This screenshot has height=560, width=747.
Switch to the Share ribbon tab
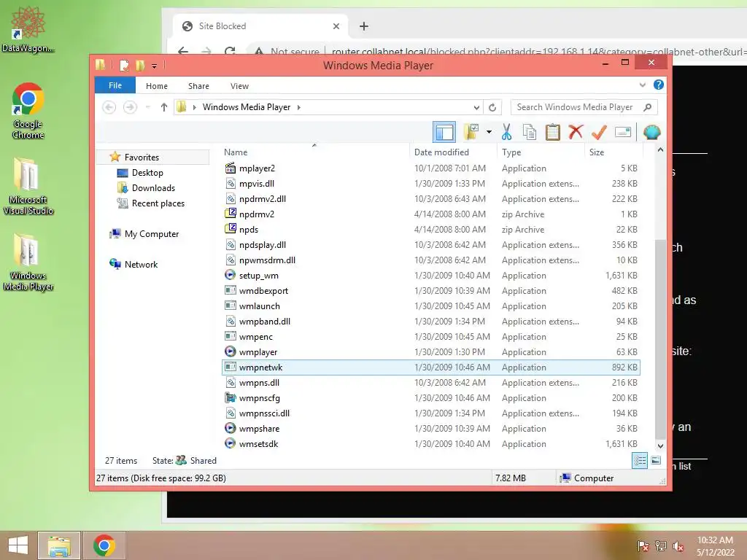[x=198, y=86]
